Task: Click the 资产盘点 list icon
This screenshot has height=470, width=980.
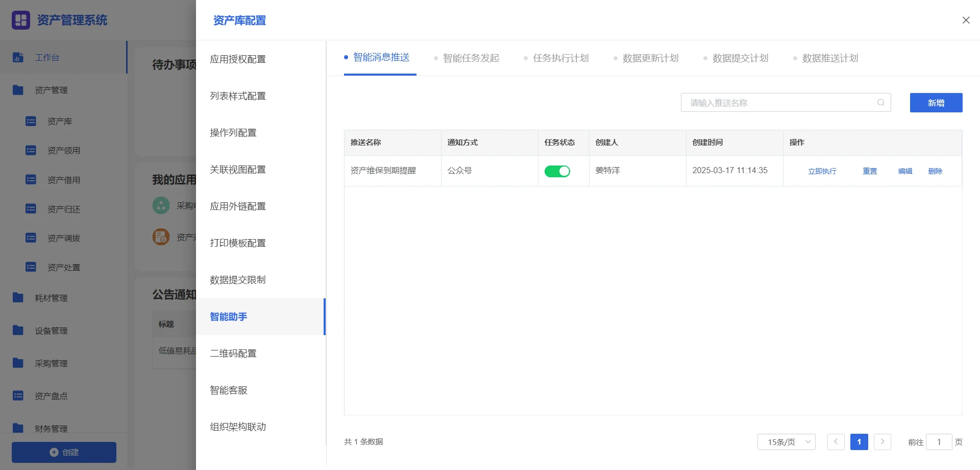Action: tap(18, 395)
